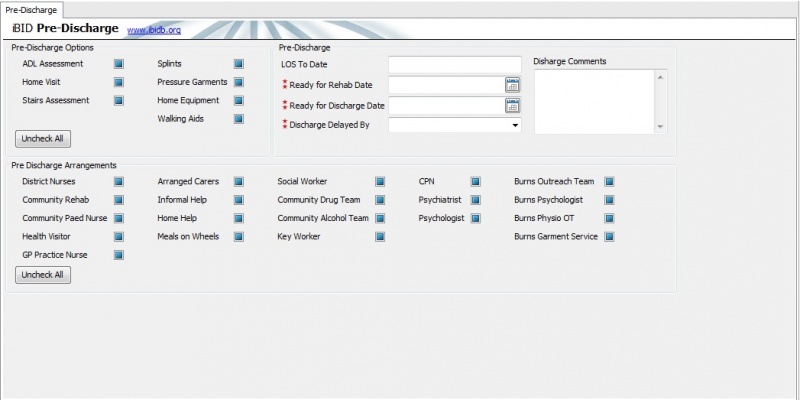This screenshot has height=400, width=800.
Task: Select the Pressure Garments checkbox
Action: click(x=239, y=82)
